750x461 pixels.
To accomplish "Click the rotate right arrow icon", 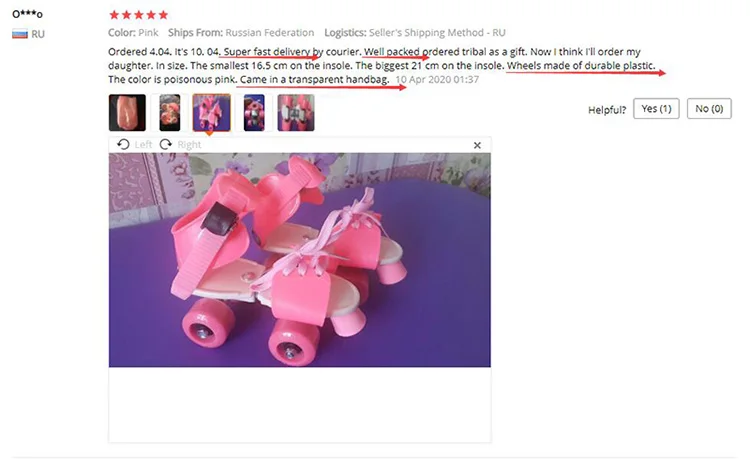I will click(x=165, y=144).
